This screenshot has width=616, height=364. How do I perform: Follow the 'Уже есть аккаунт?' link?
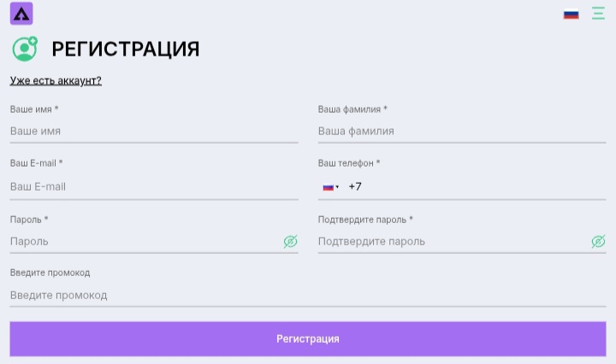pyautogui.click(x=56, y=80)
